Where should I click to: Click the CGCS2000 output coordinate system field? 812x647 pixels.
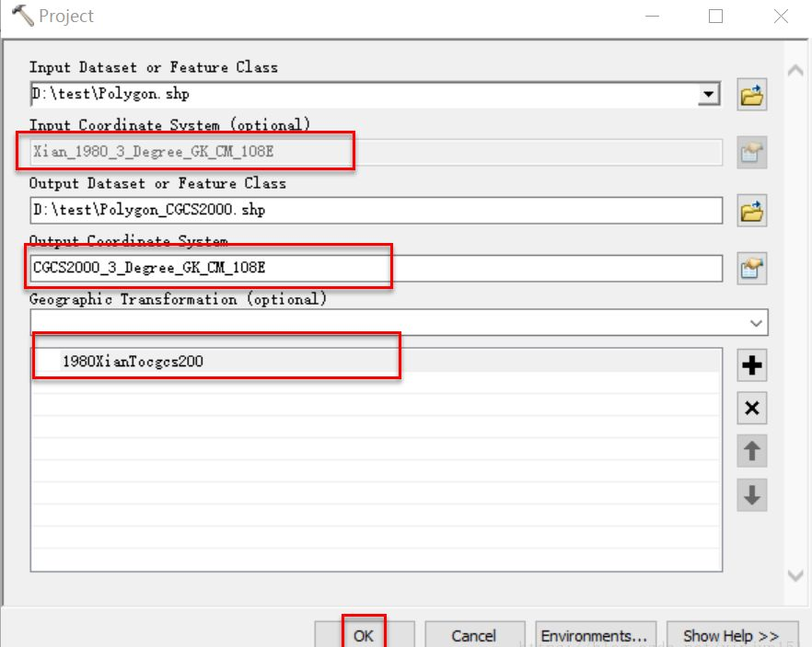pos(376,268)
